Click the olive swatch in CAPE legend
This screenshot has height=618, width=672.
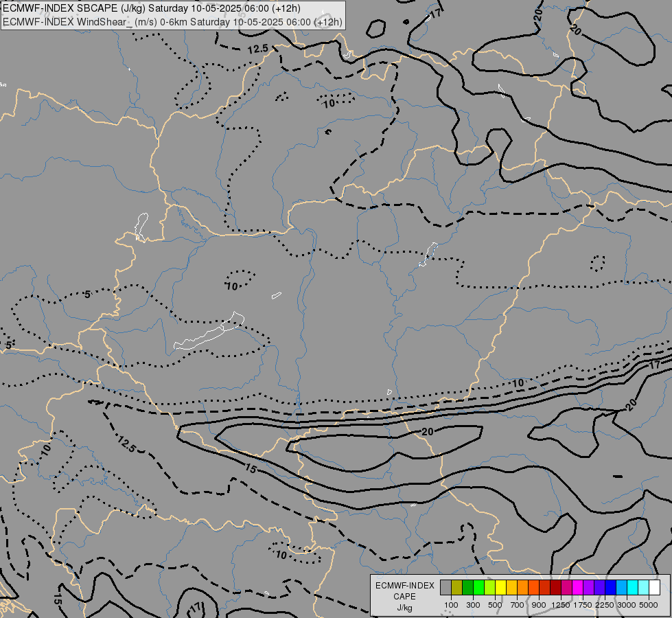coord(457,587)
